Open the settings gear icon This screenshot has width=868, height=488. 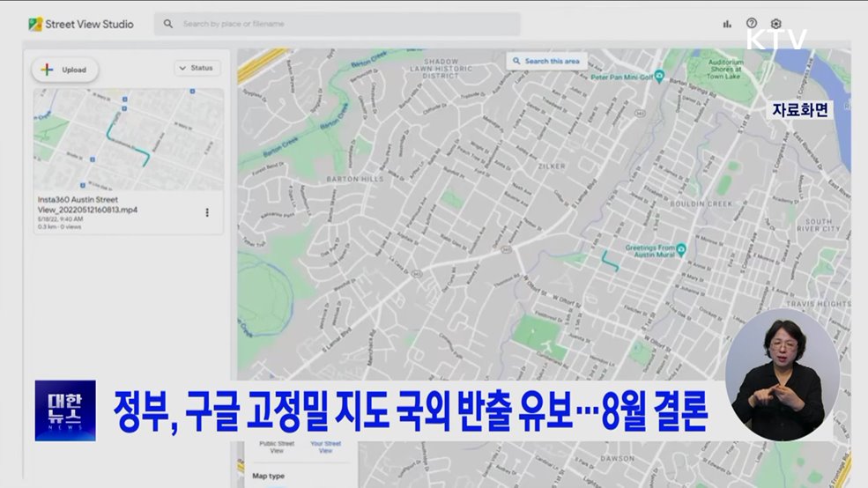(775, 24)
